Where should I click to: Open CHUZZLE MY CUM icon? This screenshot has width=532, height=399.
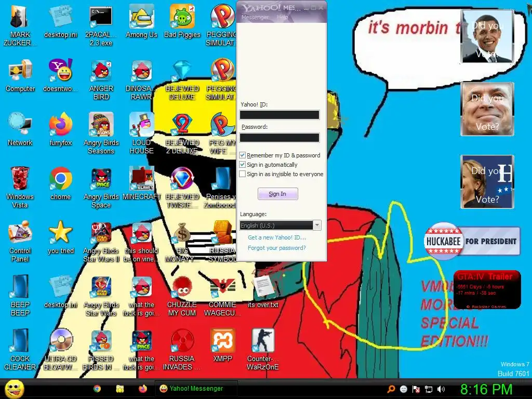(x=182, y=295)
